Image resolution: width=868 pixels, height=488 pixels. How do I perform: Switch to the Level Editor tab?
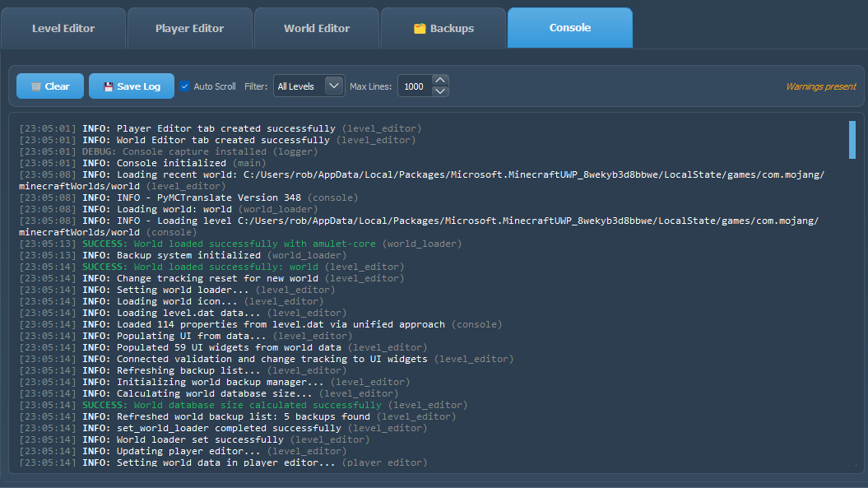click(63, 28)
